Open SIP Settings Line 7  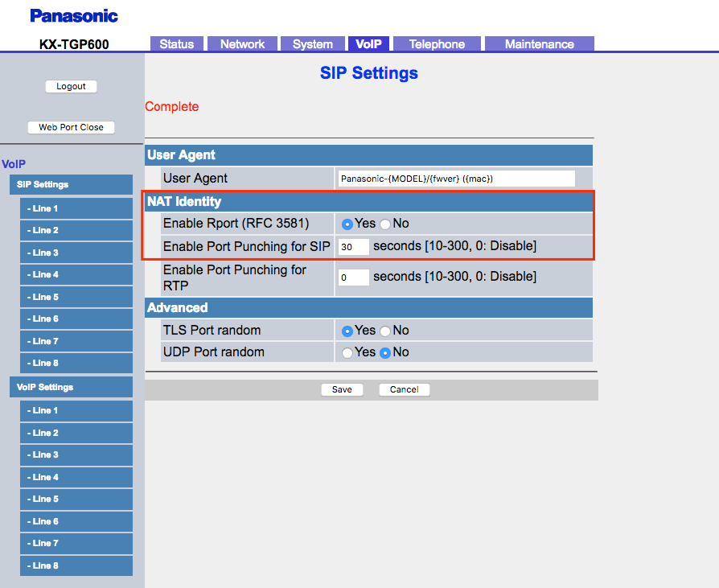point(76,341)
